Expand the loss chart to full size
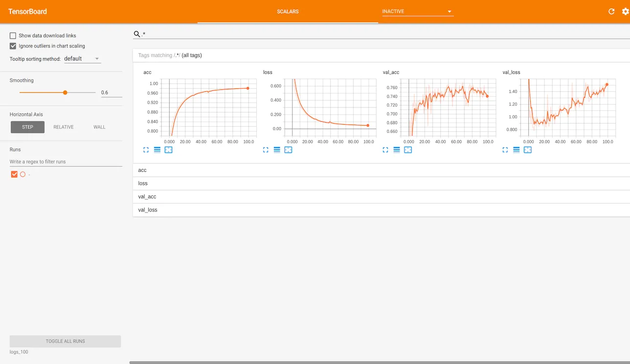The image size is (630, 364). pos(266,150)
